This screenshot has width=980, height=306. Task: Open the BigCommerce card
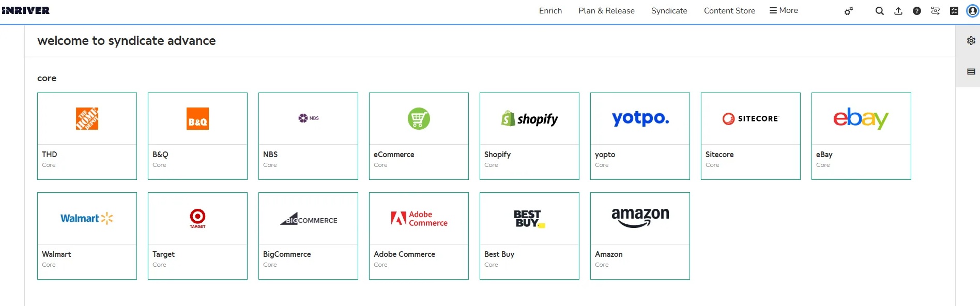(x=308, y=236)
